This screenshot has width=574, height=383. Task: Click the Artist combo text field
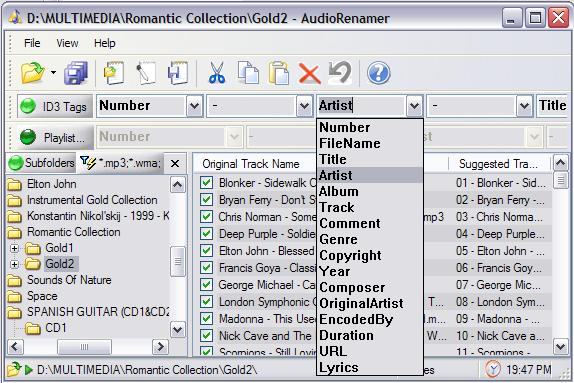pyautogui.click(x=361, y=106)
